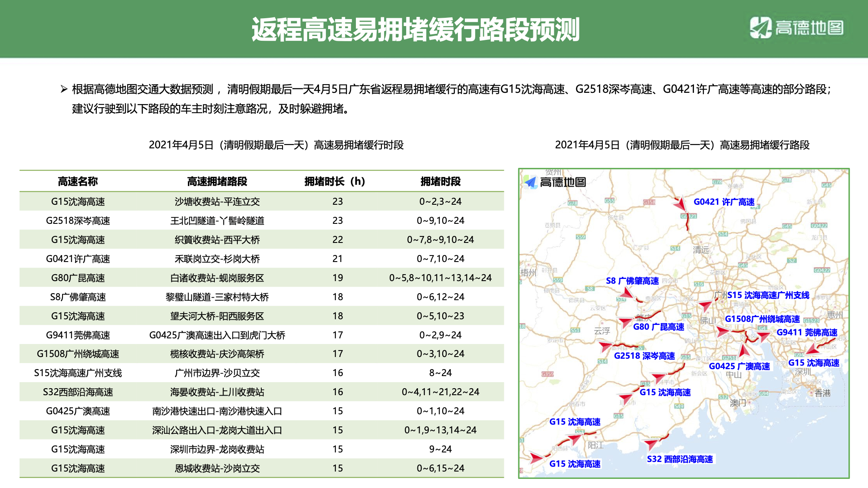Click the 高速拥堵路段 column header
868x488 pixels.
click(x=217, y=181)
